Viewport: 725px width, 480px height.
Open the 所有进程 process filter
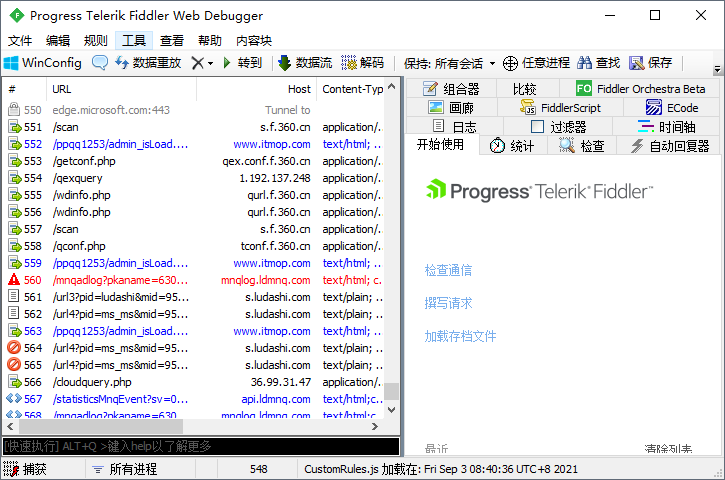[x=125, y=469]
